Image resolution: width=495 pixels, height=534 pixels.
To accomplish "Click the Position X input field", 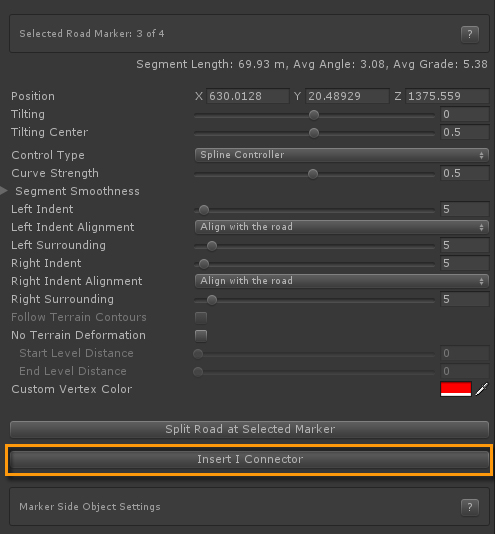I will point(248,96).
